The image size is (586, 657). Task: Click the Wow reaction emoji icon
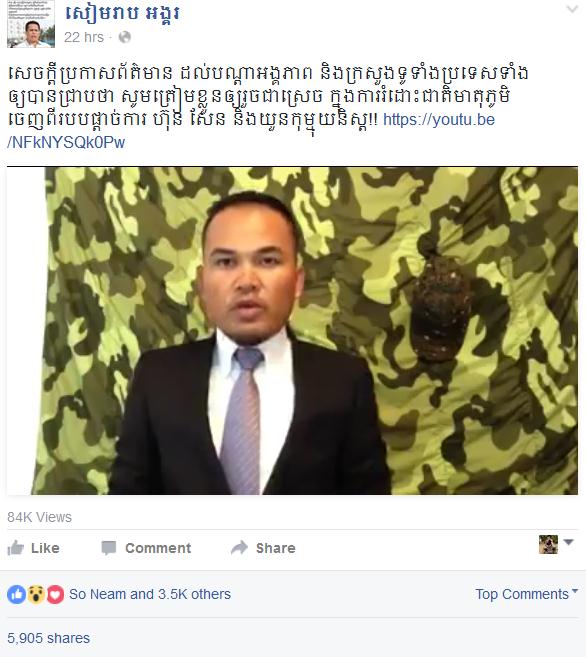click(x=36, y=594)
